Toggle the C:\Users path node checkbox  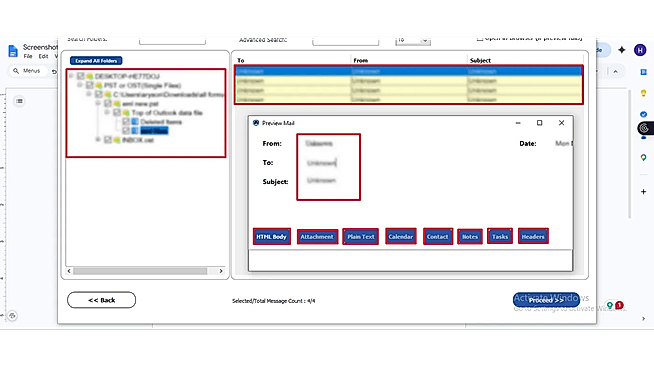(x=98, y=95)
